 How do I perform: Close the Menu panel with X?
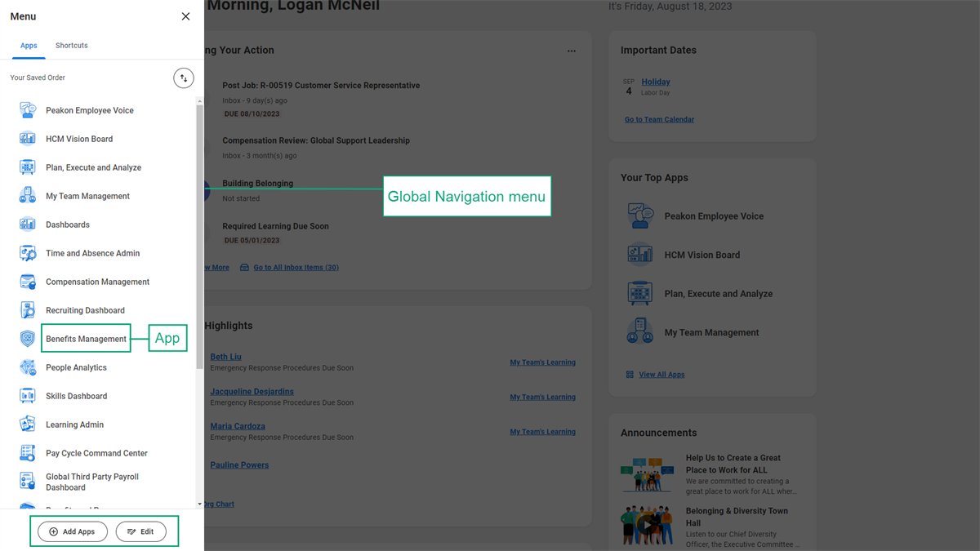[x=185, y=16]
